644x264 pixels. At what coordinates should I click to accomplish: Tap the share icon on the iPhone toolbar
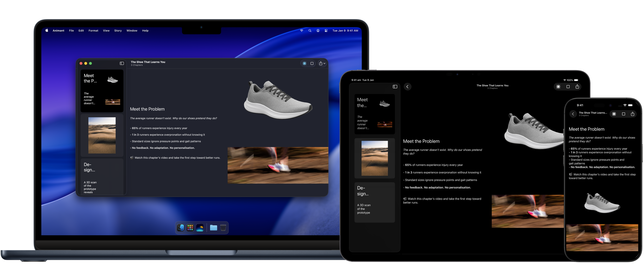click(x=632, y=114)
